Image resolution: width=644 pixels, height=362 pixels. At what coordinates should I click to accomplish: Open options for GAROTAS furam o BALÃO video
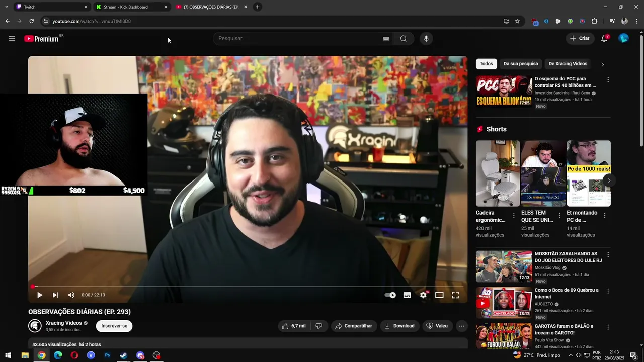point(608,327)
